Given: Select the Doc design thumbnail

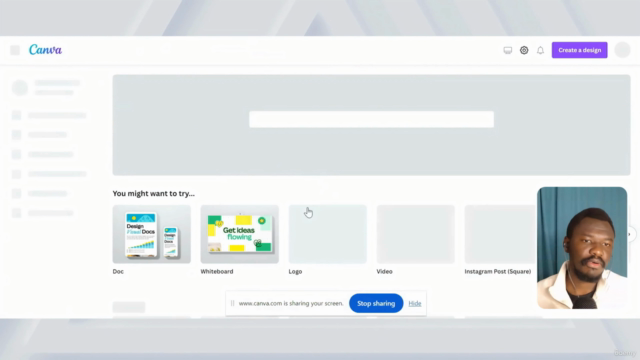Looking at the screenshot, I should click(x=151, y=234).
